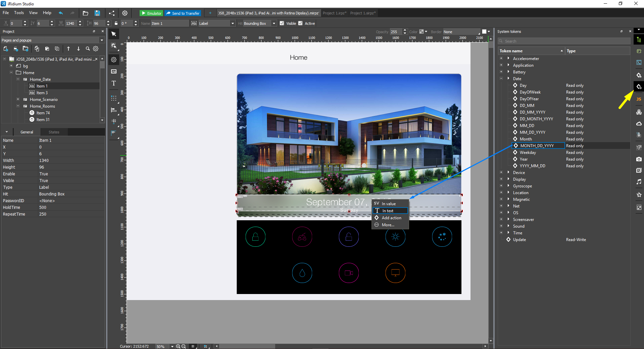Open the Hit Bounding Box dropdown

274,23
